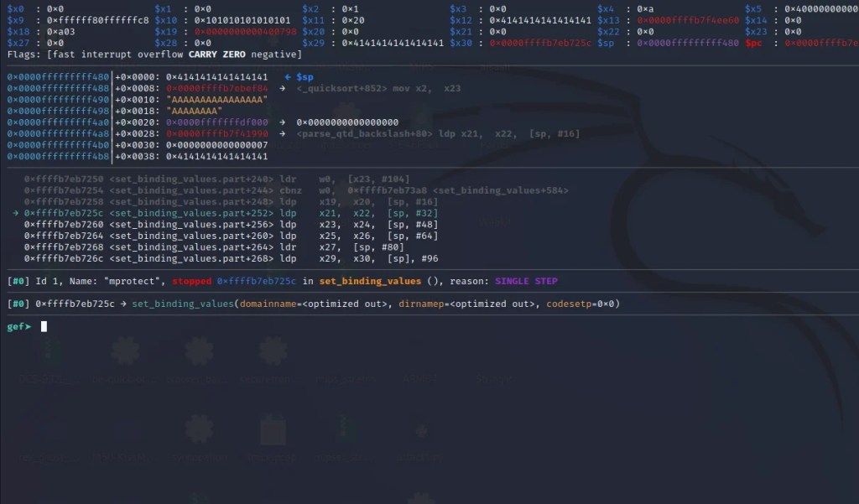Select stack address 0x0000fffffffff480
This screenshot has width=859, height=504.
point(58,77)
